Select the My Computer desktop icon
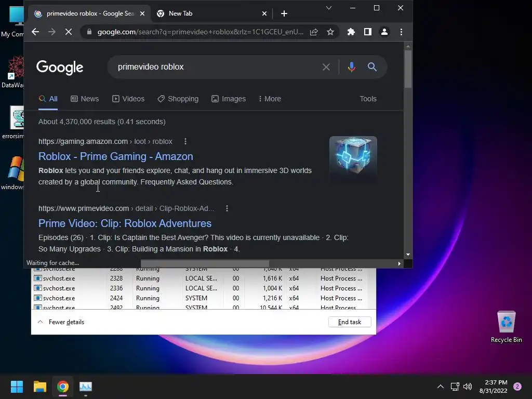The image size is (532, 399). pos(13,21)
